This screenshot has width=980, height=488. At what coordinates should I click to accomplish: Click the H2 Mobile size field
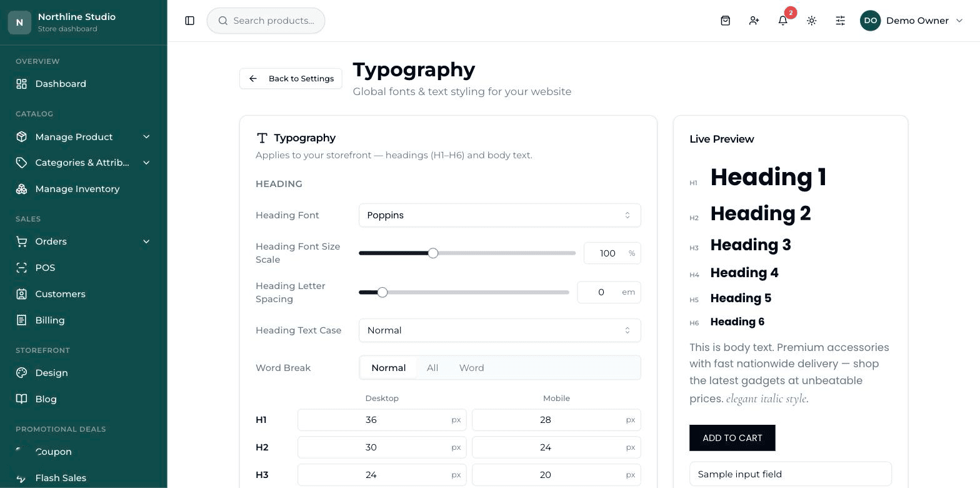pyautogui.click(x=556, y=447)
